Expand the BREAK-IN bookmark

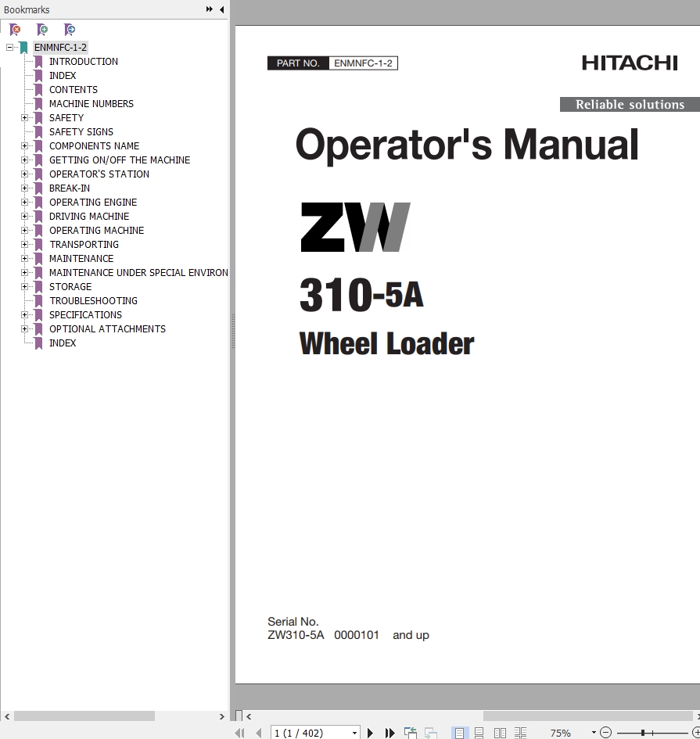24,188
